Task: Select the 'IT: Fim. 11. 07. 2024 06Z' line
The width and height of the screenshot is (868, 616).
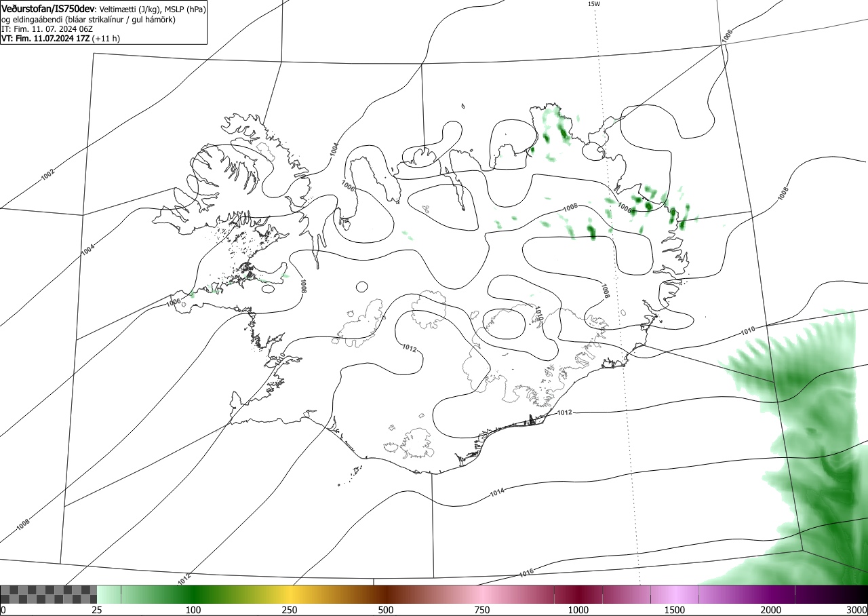Action: pyautogui.click(x=47, y=29)
